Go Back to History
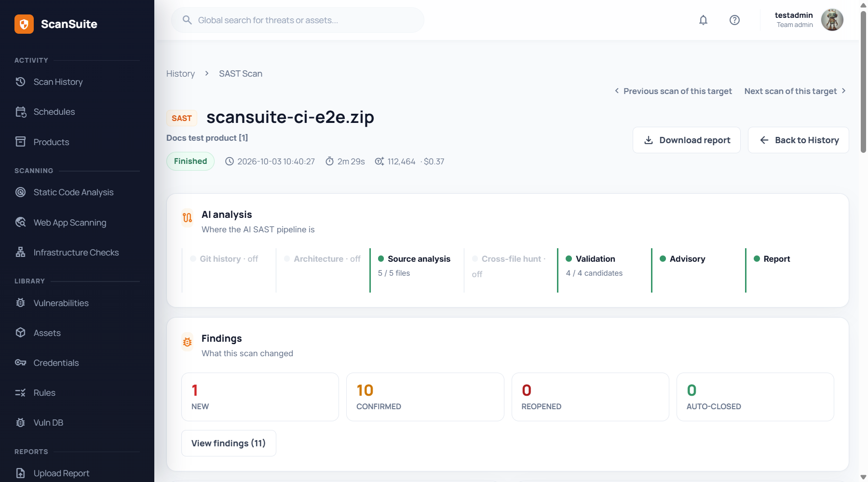 point(799,140)
